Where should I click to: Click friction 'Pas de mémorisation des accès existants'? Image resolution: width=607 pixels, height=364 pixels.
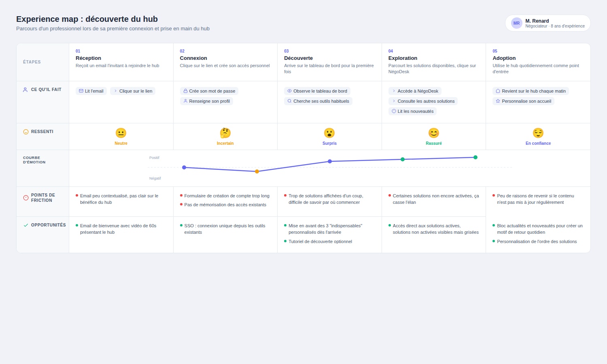(225, 205)
